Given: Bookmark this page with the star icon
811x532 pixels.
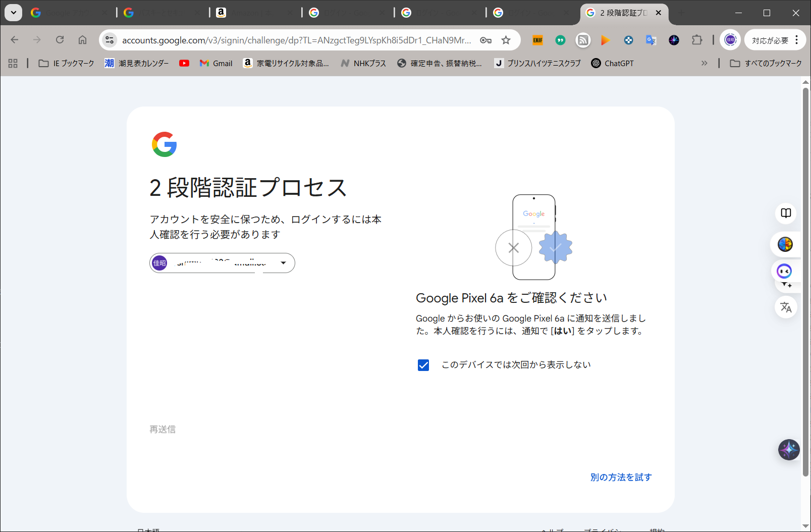Looking at the screenshot, I should tap(506, 40).
